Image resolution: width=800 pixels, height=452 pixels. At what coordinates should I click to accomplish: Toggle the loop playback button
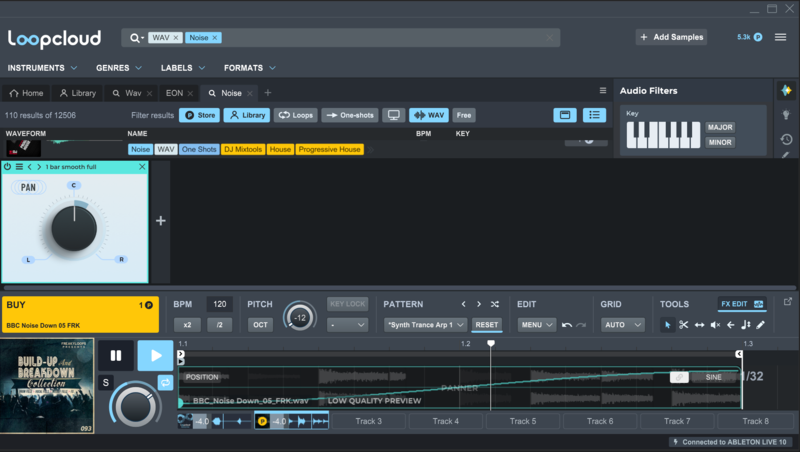[x=165, y=382]
